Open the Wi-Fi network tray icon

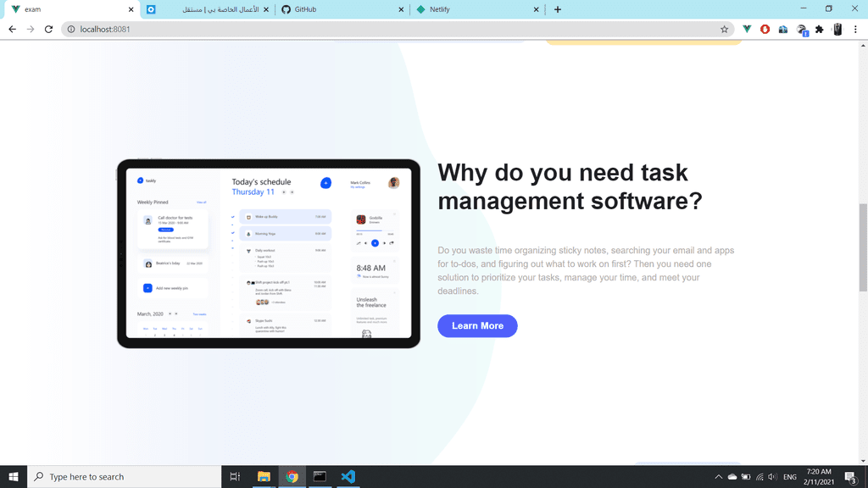click(759, 477)
